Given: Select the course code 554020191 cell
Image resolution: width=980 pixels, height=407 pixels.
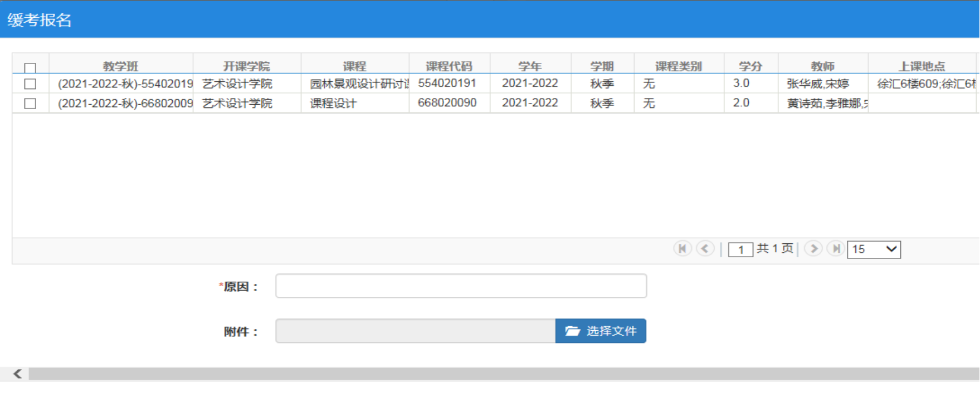Looking at the screenshot, I should pos(447,84).
